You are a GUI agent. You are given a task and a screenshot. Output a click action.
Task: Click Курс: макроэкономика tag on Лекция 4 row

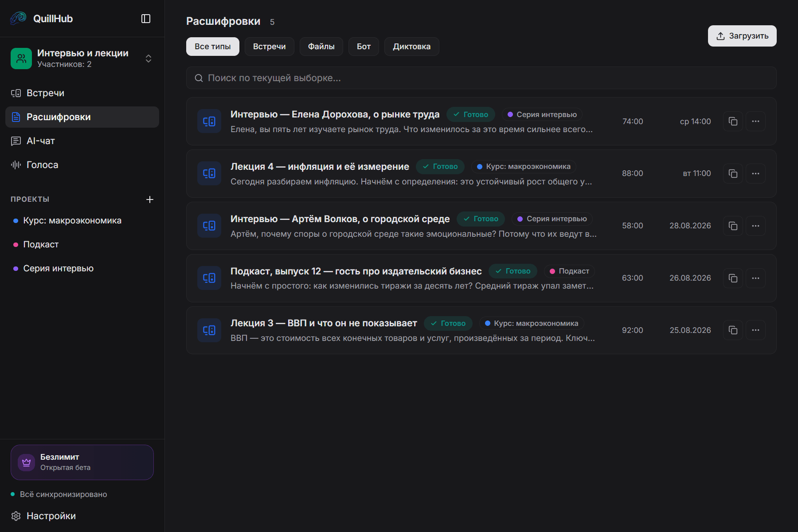524,167
